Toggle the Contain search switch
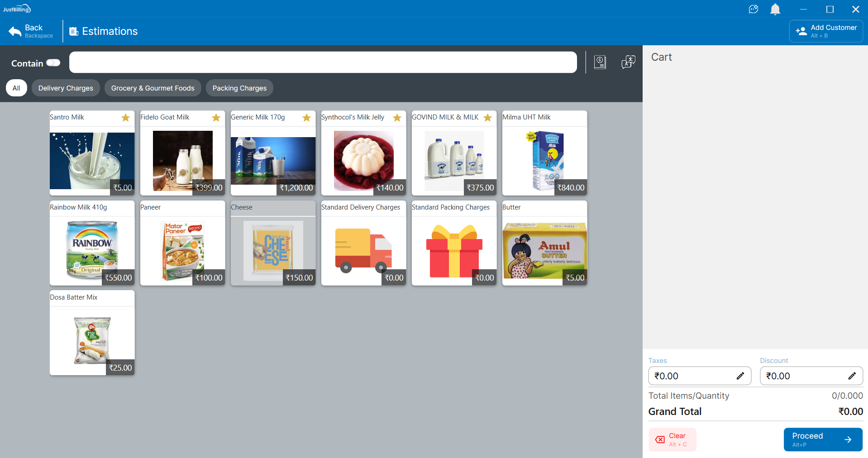 coord(53,63)
